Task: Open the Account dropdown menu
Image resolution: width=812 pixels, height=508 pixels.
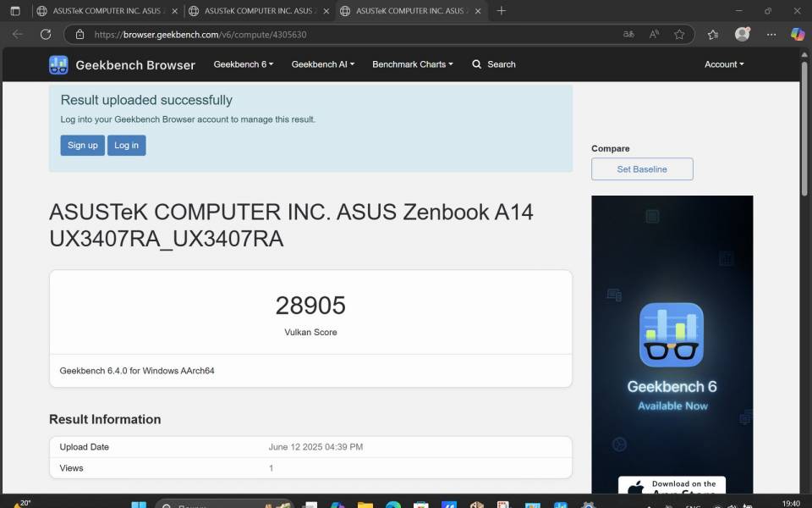Action: 724,64
